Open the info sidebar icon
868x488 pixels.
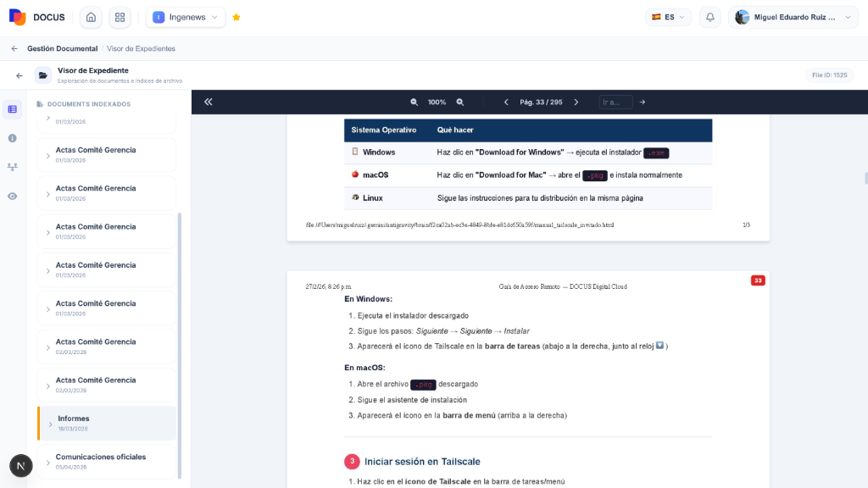12,138
